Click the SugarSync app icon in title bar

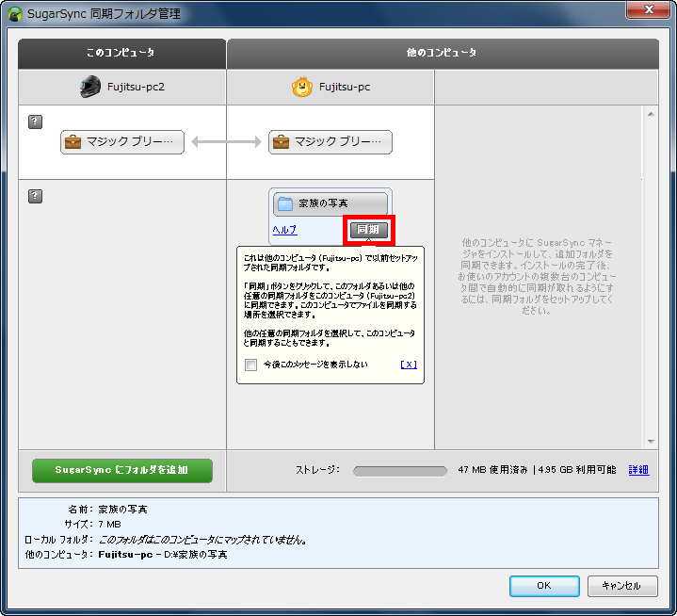click(16, 14)
